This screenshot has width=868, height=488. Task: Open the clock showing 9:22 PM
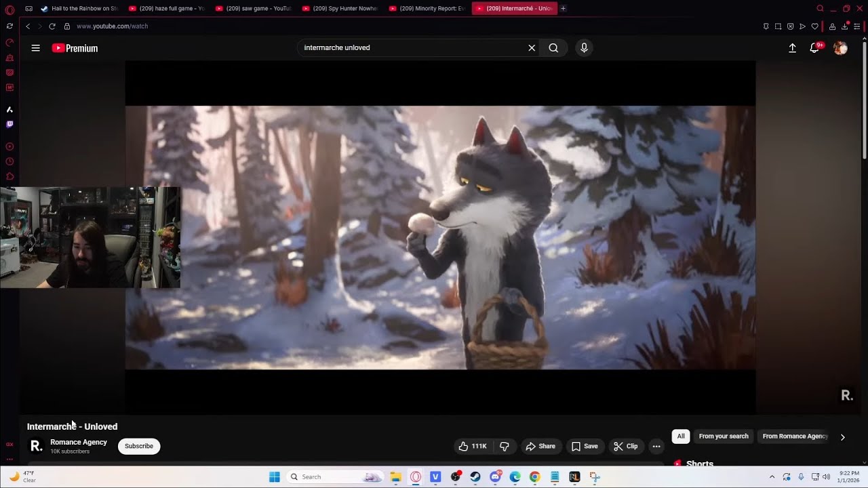pos(849,476)
